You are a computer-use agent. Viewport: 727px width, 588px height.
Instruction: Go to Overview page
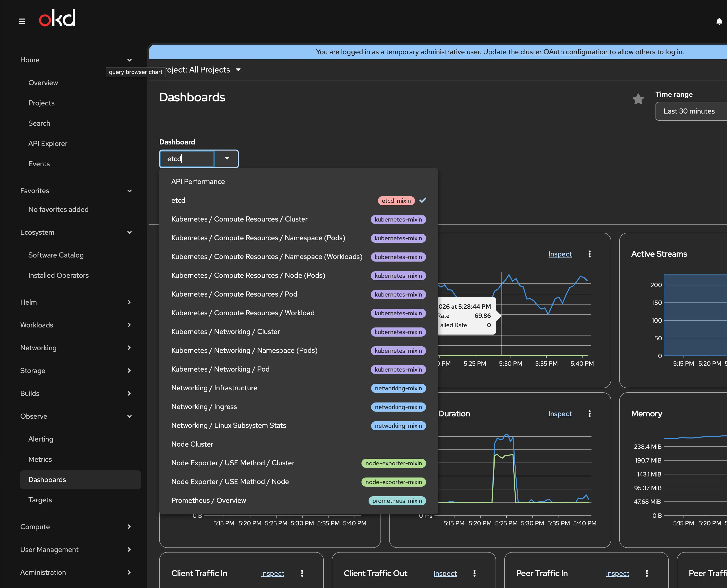pyautogui.click(x=81, y=83)
